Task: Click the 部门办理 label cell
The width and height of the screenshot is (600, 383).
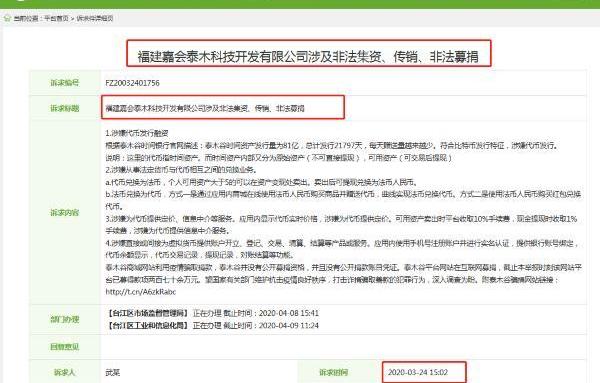Action: (65, 319)
